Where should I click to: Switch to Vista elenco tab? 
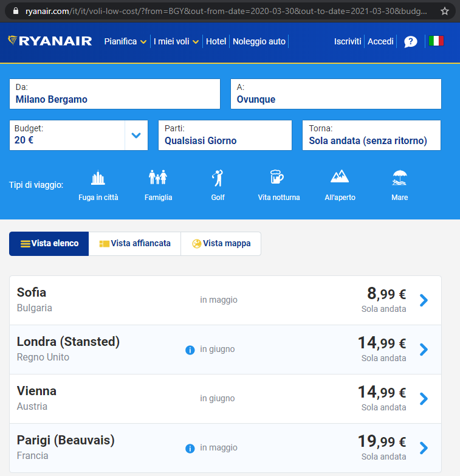tap(49, 244)
